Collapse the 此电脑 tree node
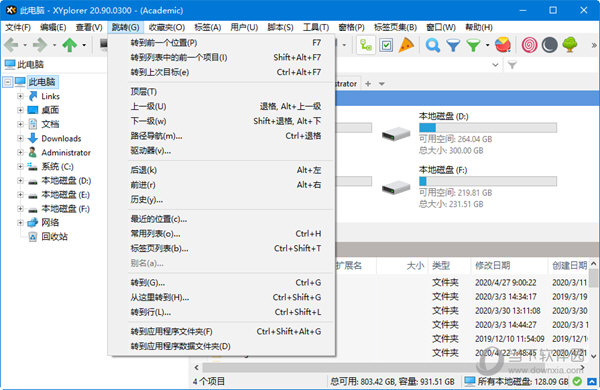The width and height of the screenshot is (600, 390). coord(8,82)
